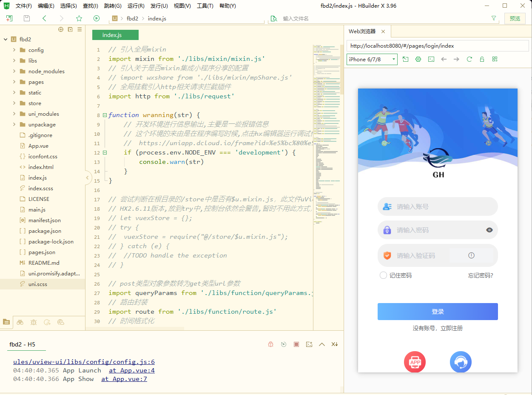Click the Run play icon in toolbar
This screenshot has width=532, height=395.
(97, 18)
